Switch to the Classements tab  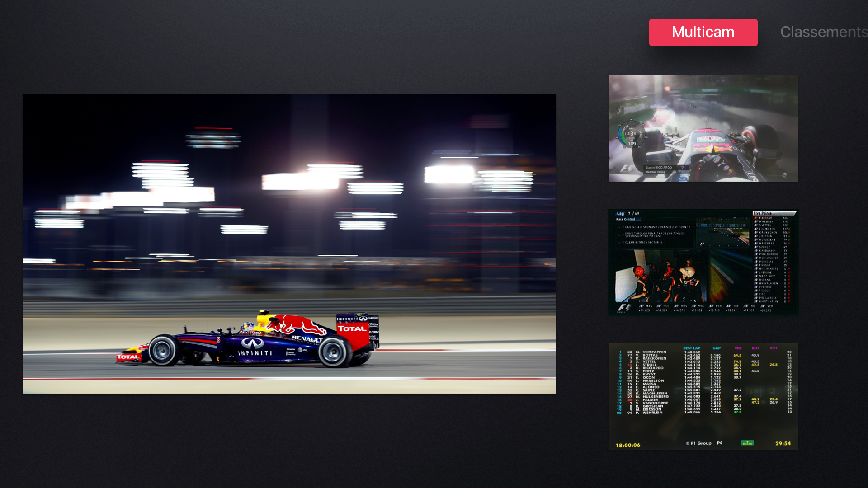pyautogui.click(x=823, y=33)
